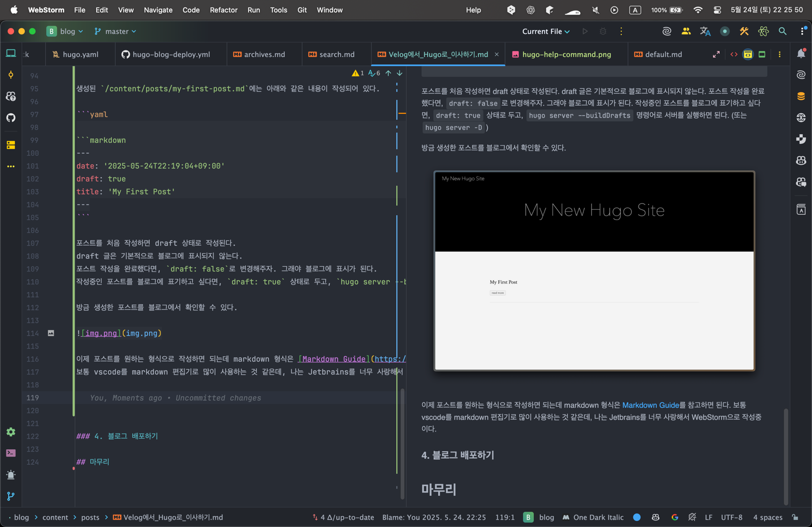Change file encoding UTF-8
Viewport: 812px width, 527px height.
[x=731, y=517]
